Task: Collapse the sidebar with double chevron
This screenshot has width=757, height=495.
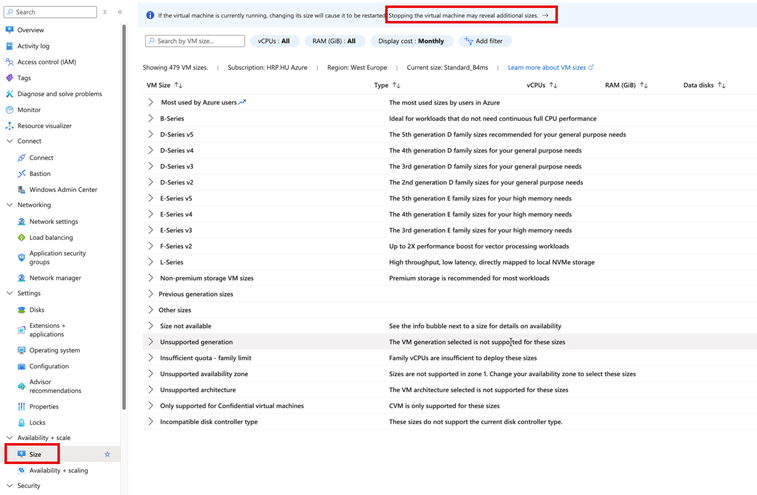Action: click(x=120, y=12)
